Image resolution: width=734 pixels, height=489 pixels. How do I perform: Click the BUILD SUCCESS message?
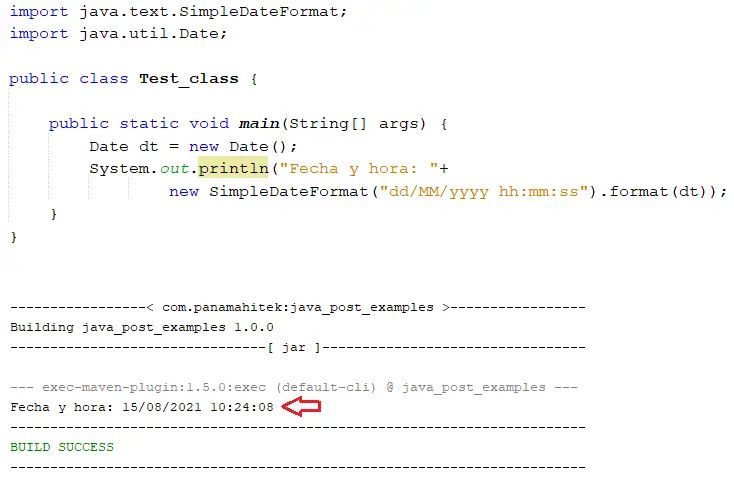point(62,447)
